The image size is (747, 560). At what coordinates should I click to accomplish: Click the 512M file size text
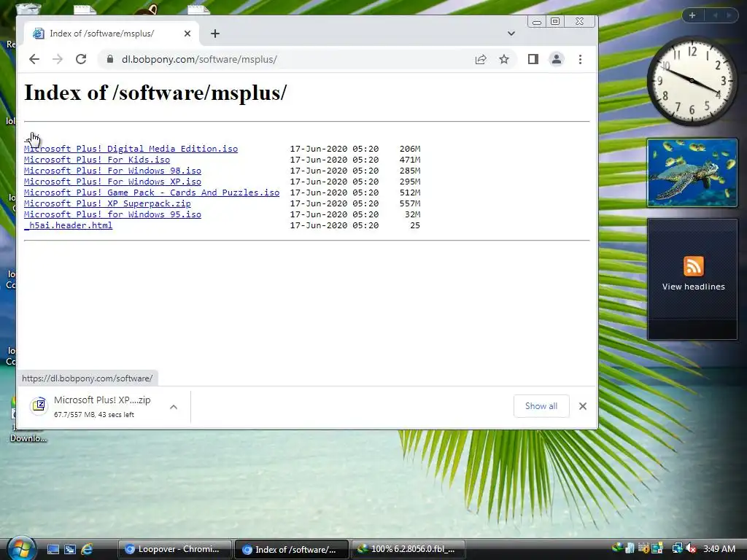(x=410, y=192)
